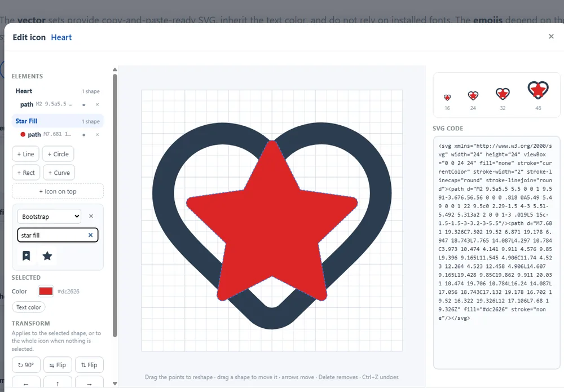Click the Heart icon name link
564x392 pixels.
61,37
